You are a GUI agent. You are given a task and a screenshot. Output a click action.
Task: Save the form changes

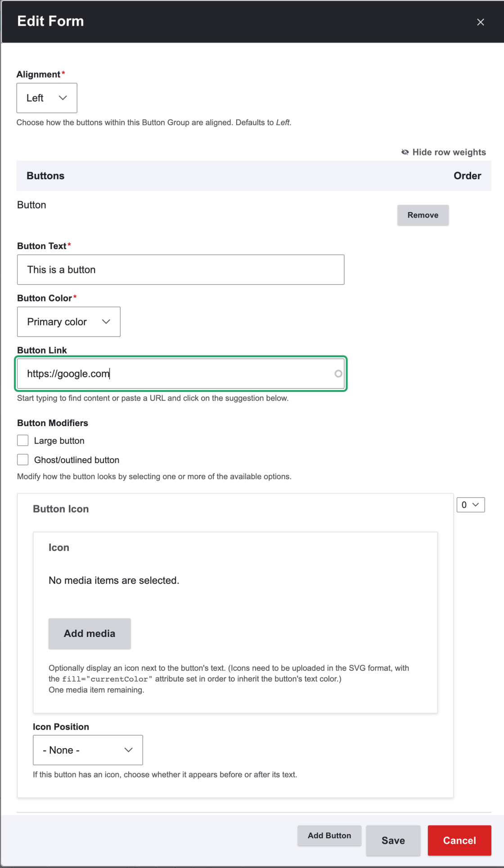pyautogui.click(x=392, y=840)
